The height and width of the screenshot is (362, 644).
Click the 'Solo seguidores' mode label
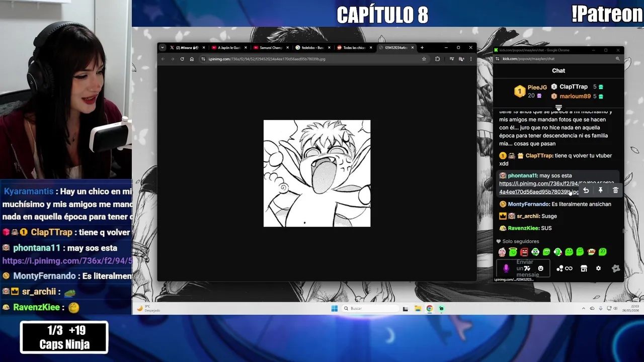[x=520, y=241]
